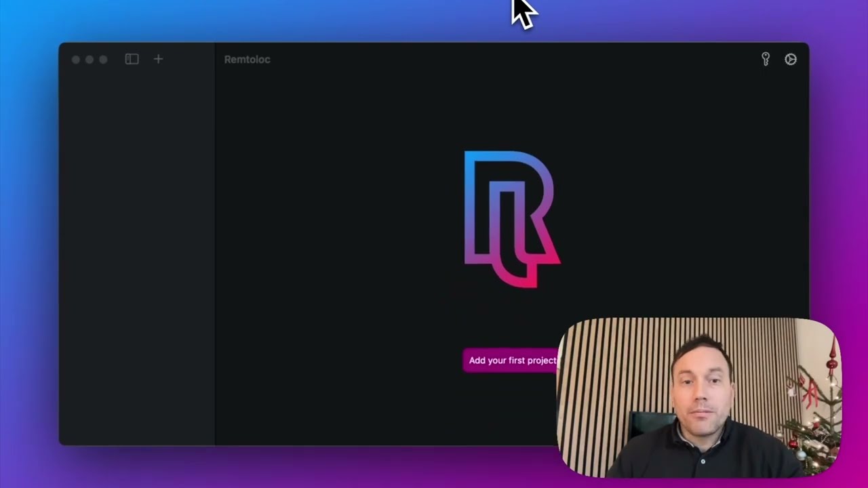
Task: Click the plus icon to add a project
Action: [x=158, y=59]
